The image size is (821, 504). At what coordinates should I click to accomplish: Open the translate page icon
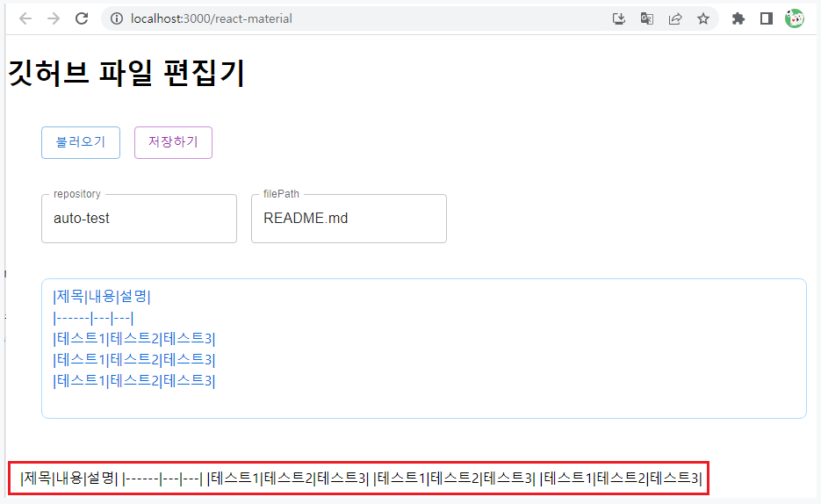click(646, 18)
